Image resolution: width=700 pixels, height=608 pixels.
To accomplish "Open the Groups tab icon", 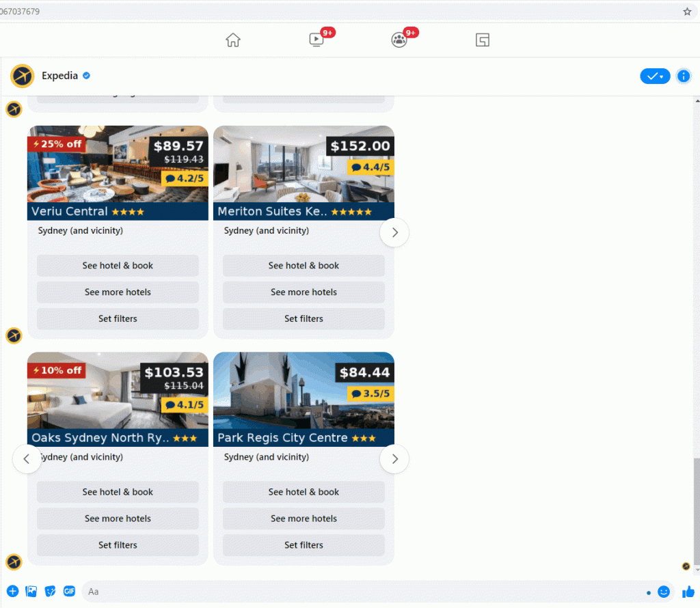I will click(399, 40).
